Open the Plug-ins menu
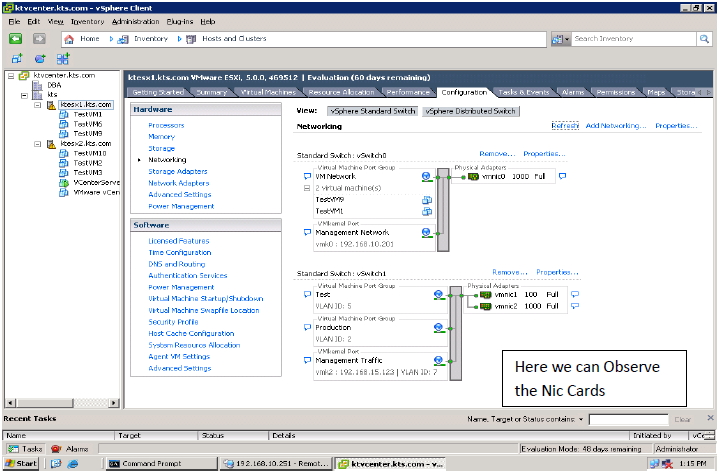Viewport: 719px width, 471px height. [180, 22]
